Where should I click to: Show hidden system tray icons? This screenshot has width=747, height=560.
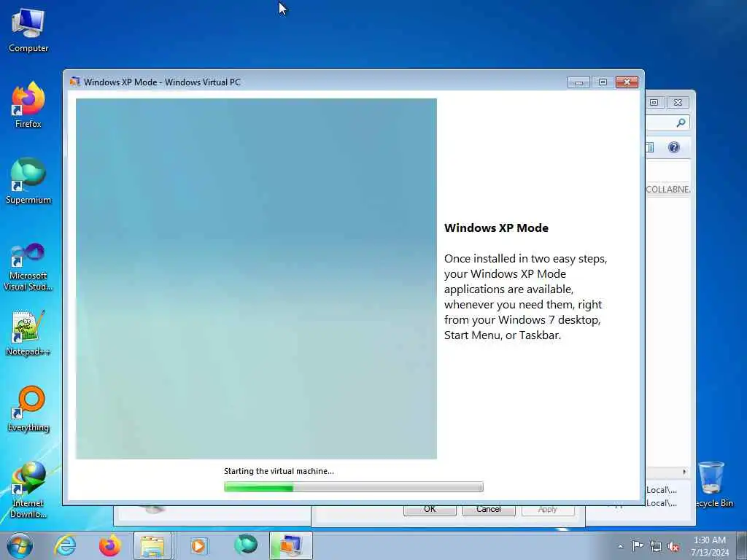coord(620,546)
